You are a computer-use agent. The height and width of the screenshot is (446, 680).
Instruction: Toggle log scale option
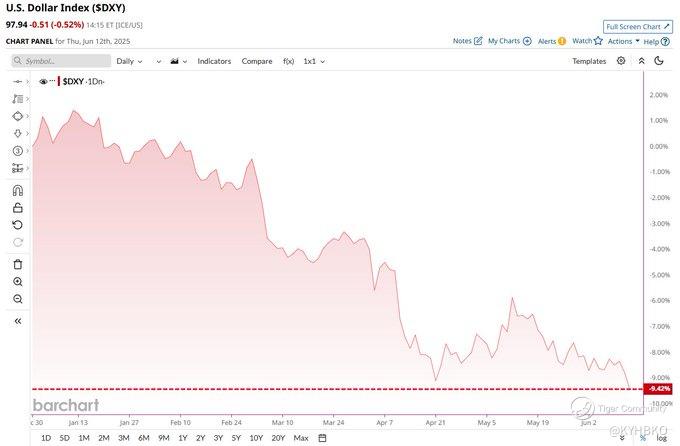(x=661, y=438)
